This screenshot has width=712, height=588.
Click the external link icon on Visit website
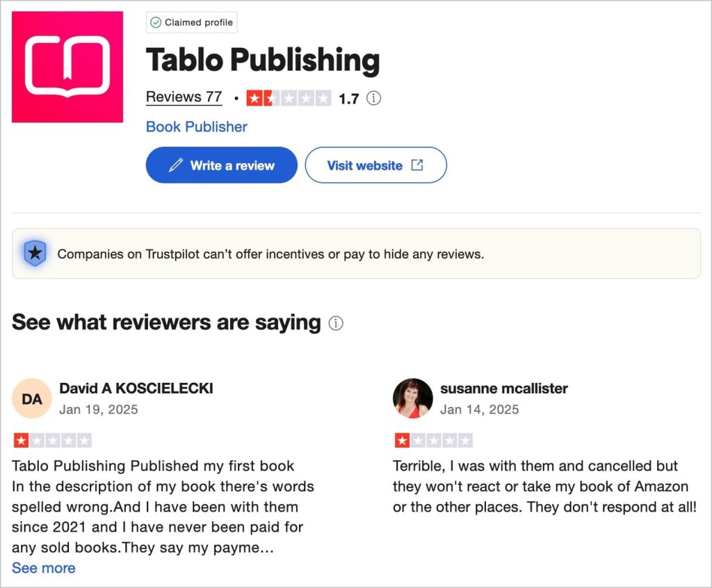417,165
